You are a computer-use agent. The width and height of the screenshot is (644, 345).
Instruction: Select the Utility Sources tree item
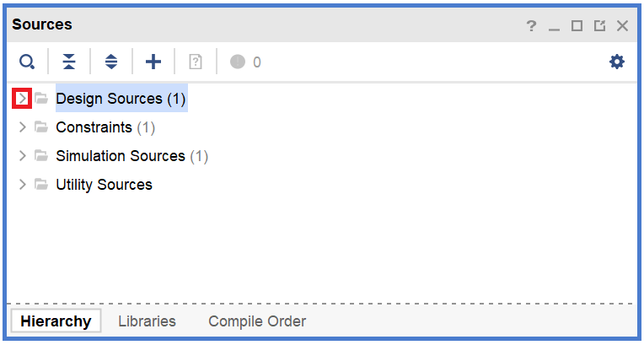(104, 185)
